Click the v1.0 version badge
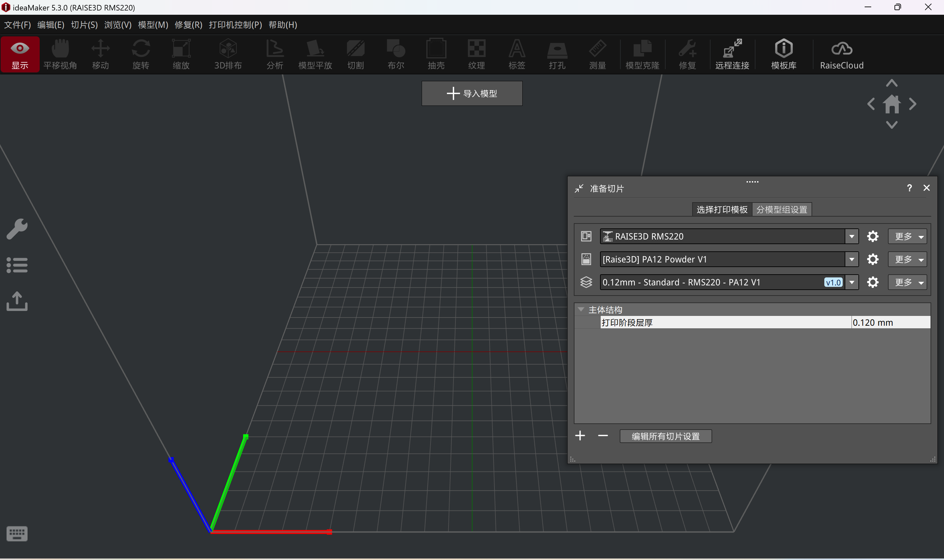Image resolution: width=944 pixels, height=560 pixels. click(x=834, y=282)
